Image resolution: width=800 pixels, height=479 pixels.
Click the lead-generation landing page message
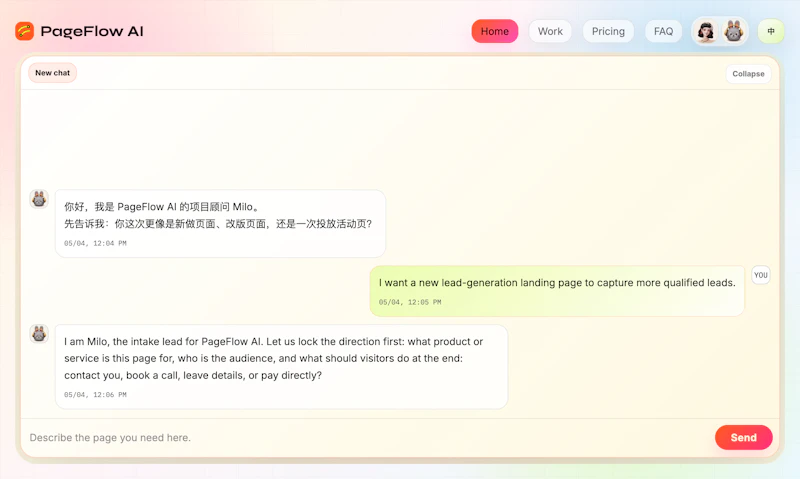tap(557, 291)
